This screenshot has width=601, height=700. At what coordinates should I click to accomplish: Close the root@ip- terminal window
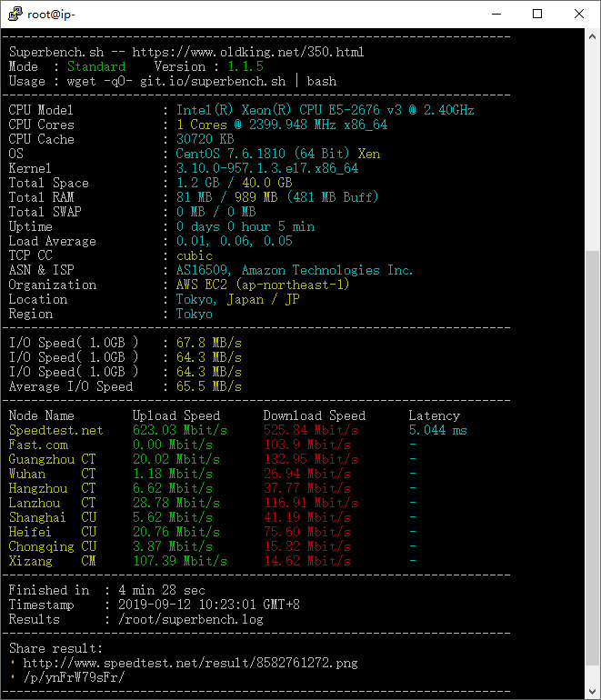[x=579, y=14]
